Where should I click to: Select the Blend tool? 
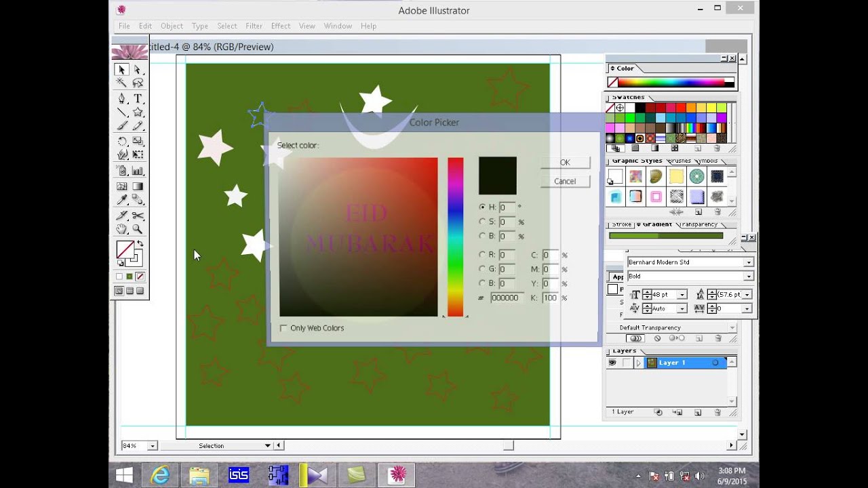tap(138, 200)
